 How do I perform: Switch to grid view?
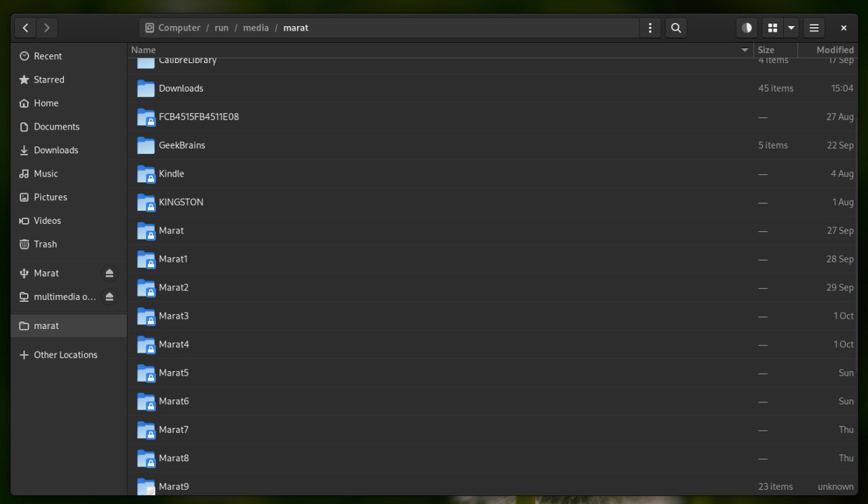[772, 28]
